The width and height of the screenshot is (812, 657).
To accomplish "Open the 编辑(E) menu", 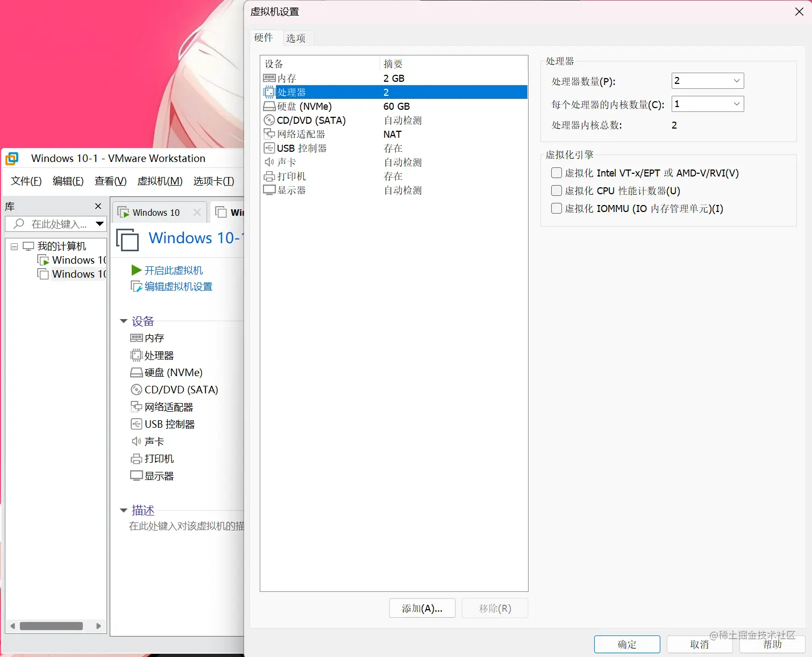I will tap(68, 181).
